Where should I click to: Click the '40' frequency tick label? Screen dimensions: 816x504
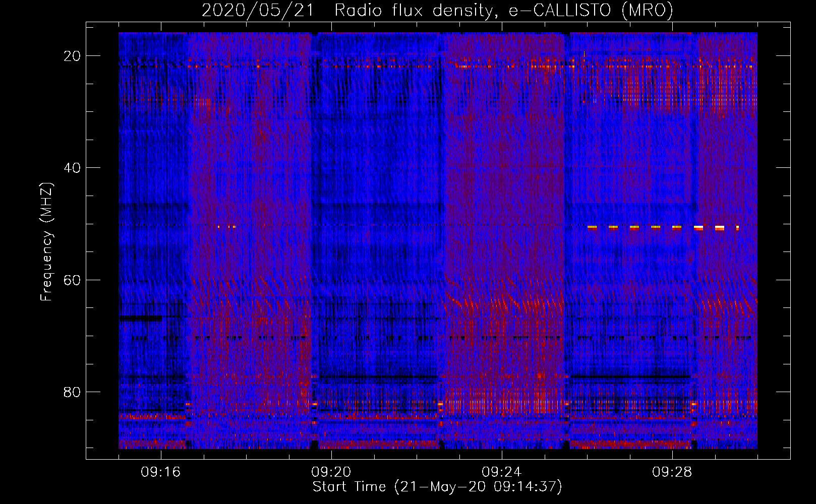click(x=72, y=168)
